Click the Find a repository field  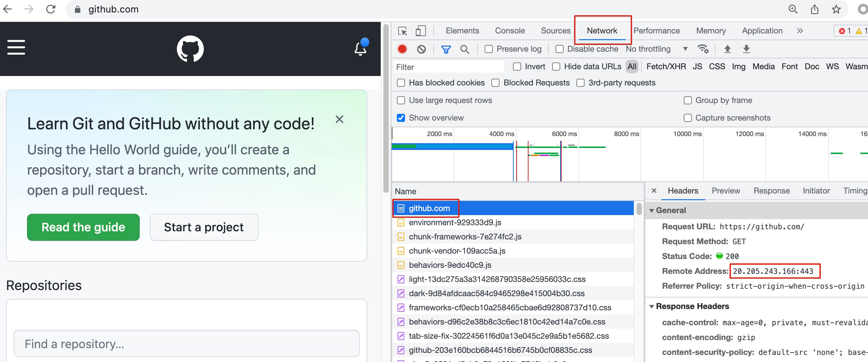pyautogui.click(x=186, y=344)
